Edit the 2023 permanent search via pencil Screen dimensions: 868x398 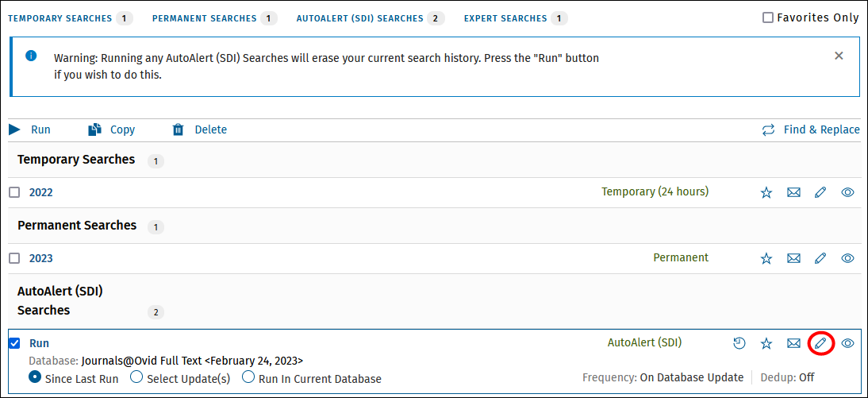pos(820,257)
